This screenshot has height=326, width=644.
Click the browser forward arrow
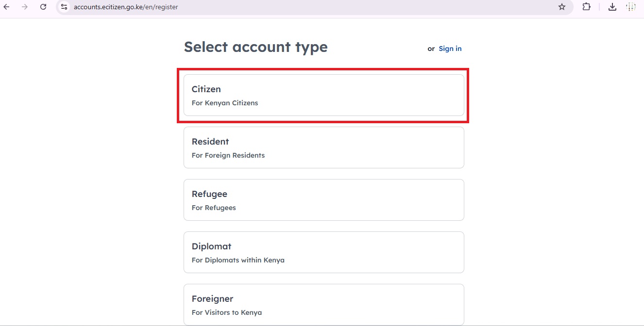pyautogui.click(x=25, y=7)
